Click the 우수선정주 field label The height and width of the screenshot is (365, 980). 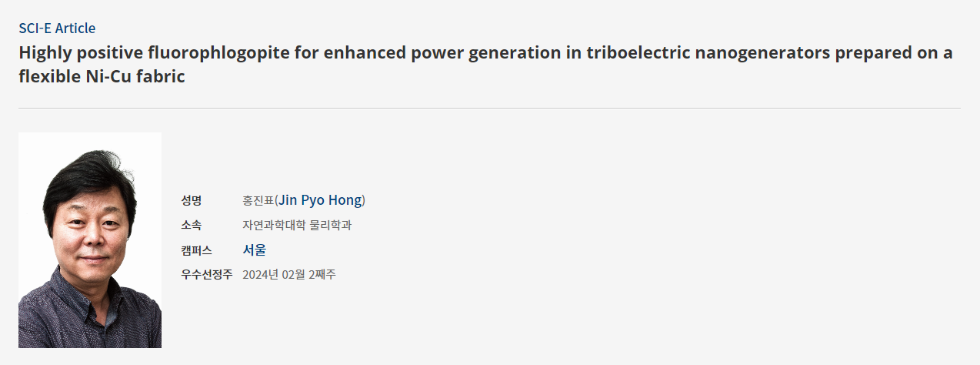[206, 274]
